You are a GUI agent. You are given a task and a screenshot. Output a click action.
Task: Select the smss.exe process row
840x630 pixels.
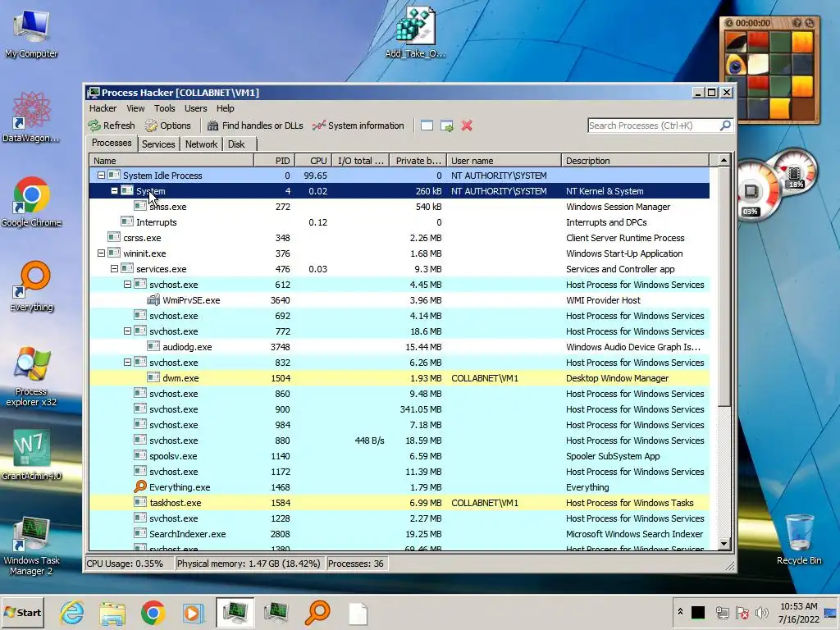[x=399, y=206]
